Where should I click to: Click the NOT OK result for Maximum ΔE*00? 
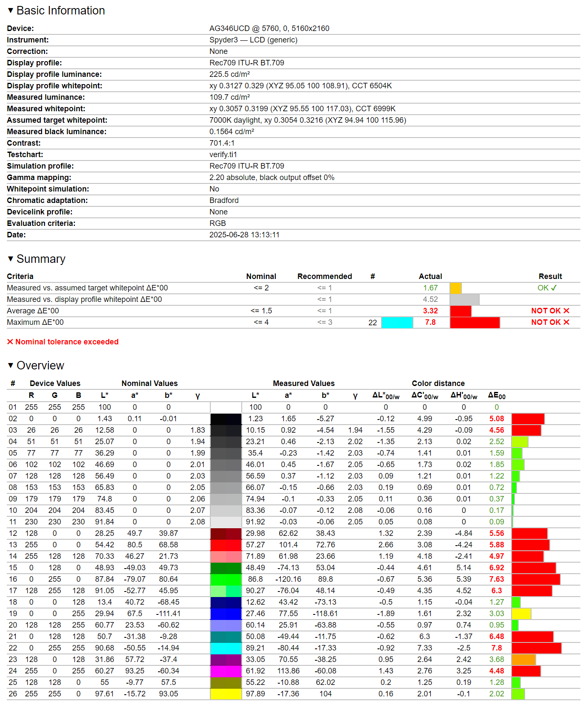(x=550, y=322)
